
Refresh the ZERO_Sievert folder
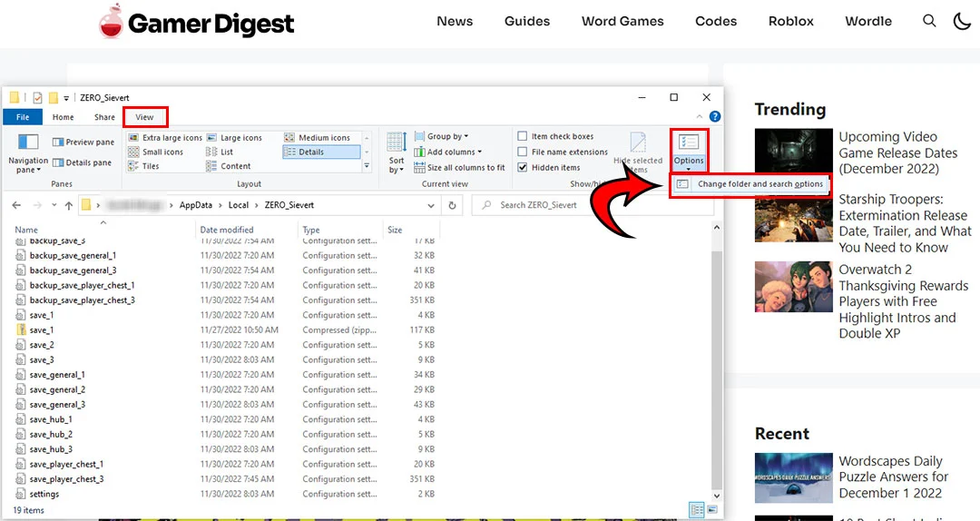point(453,205)
